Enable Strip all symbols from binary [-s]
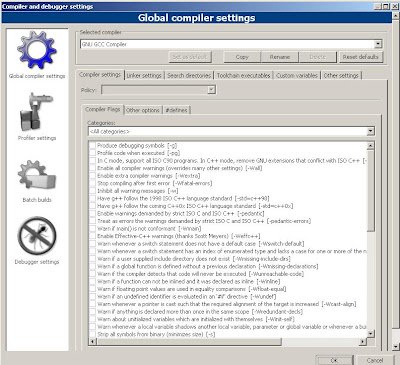This screenshot has width=400, height=365. 92,334
